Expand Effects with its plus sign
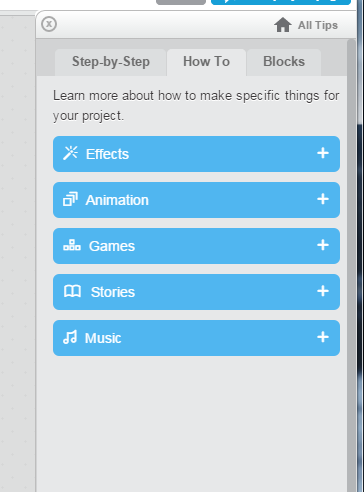This screenshot has height=492, width=364. click(x=323, y=153)
